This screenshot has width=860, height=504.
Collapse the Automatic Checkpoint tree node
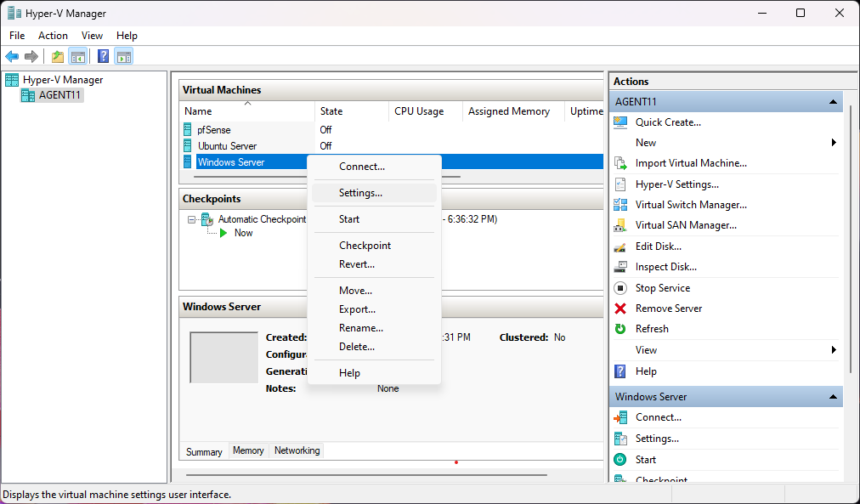(x=192, y=219)
